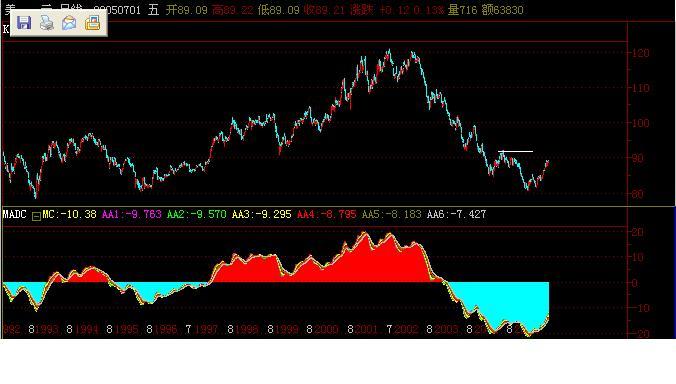Click the 100 price axis label
Screen dimensions: 676x384
pos(640,123)
